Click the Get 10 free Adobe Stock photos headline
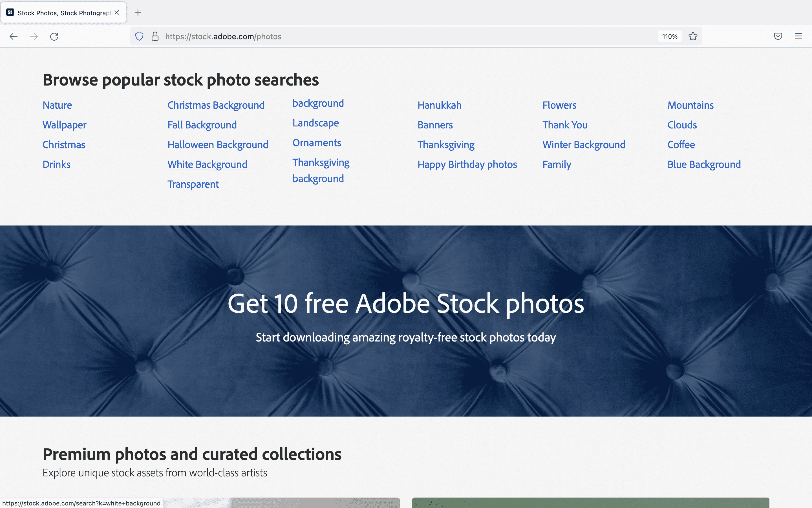 (406, 303)
